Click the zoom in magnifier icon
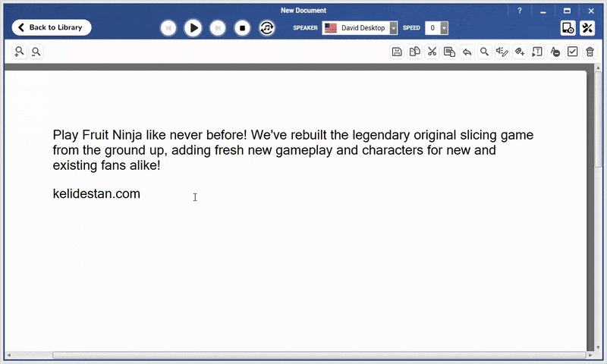The image size is (607, 364). coord(19,52)
